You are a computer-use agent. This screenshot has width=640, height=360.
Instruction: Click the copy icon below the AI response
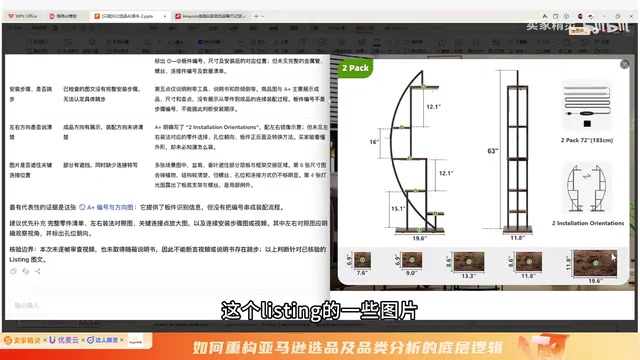13,271
